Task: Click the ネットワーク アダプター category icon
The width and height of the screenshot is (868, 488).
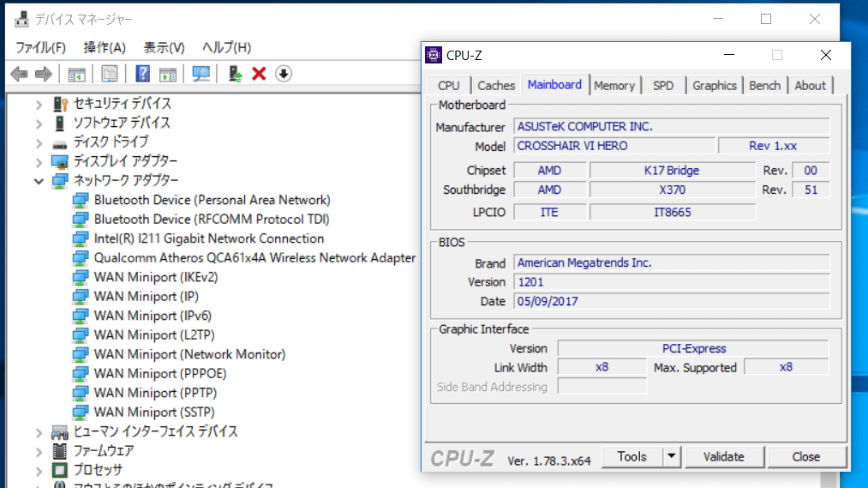Action: 60,181
